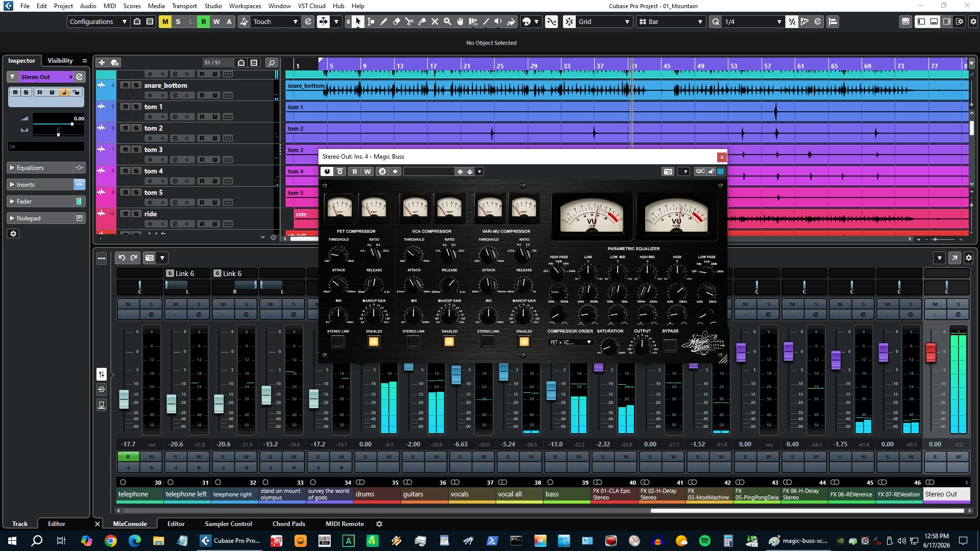Open the Configurations dropdown
This screenshot has width=980, height=551.
pos(98,21)
